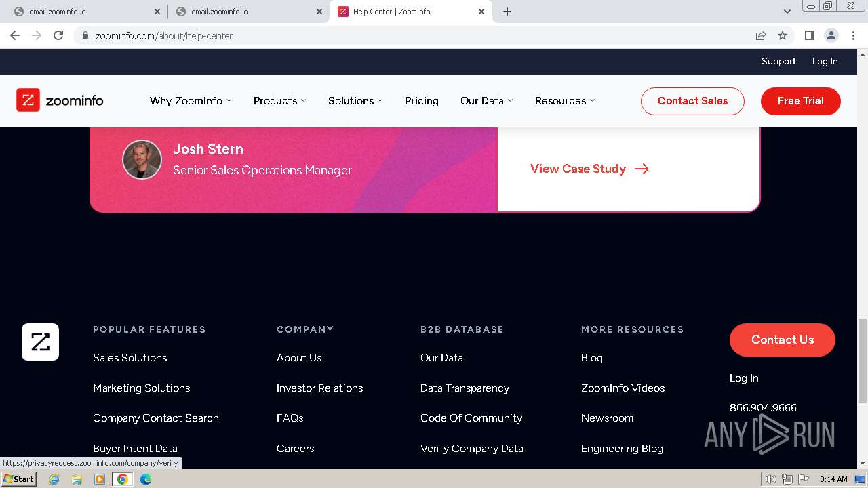Viewport: 868px width, 488px height.
Task: Bookmark this page with star icon
Action: point(783,35)
